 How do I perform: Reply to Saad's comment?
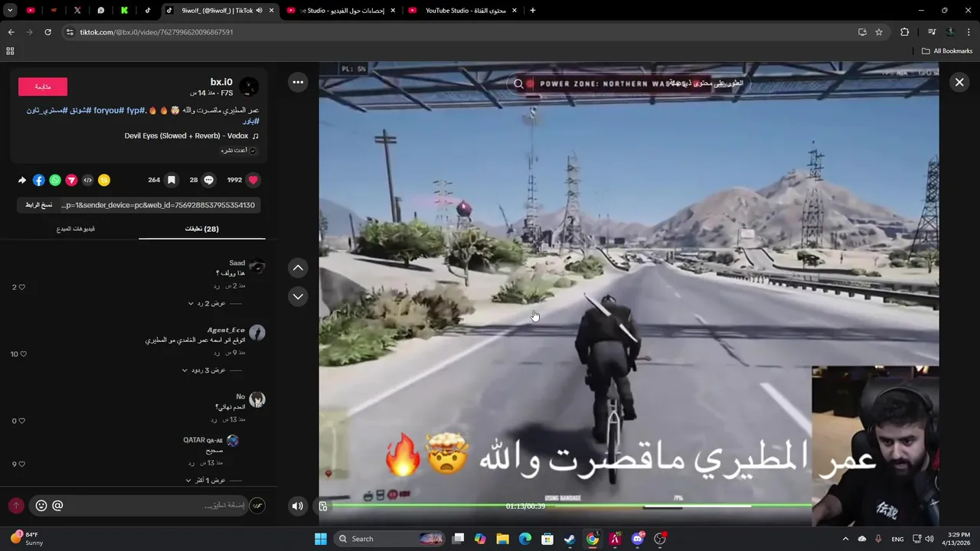pos(217,285)
